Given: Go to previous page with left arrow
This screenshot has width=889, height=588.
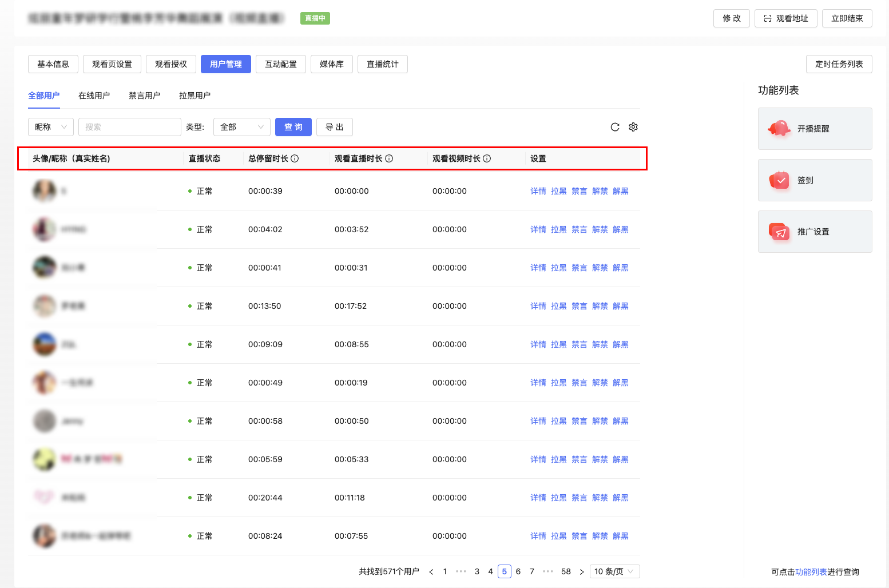Looking at the screenshot, I should (431, 571).
